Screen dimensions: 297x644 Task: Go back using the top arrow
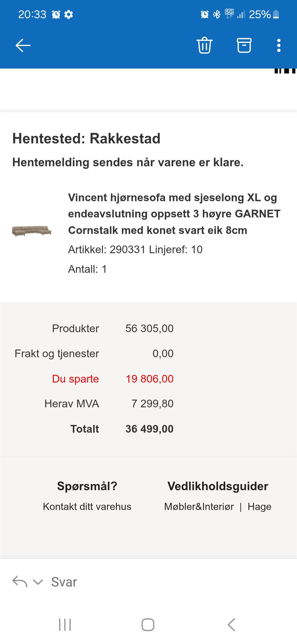(23, 46)
